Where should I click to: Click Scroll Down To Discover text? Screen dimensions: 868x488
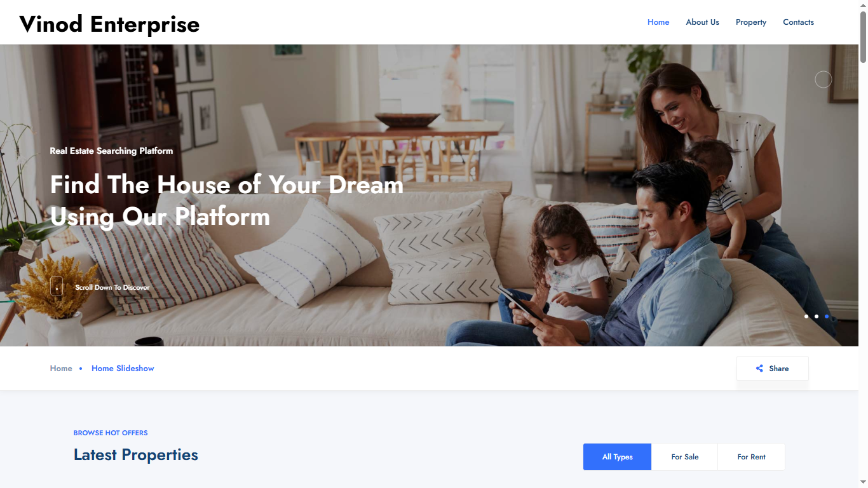coord(112,287)
